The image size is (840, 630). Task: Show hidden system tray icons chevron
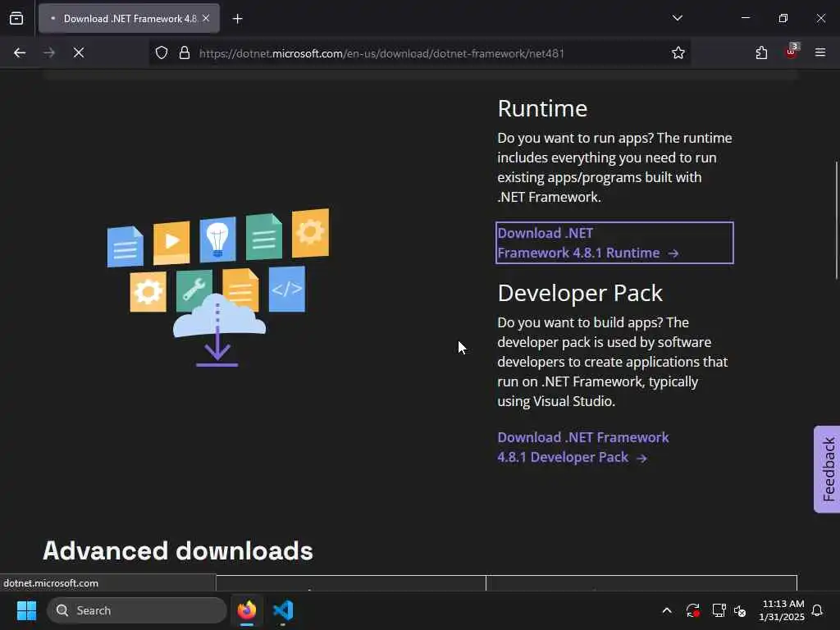(x=666, y=610)
